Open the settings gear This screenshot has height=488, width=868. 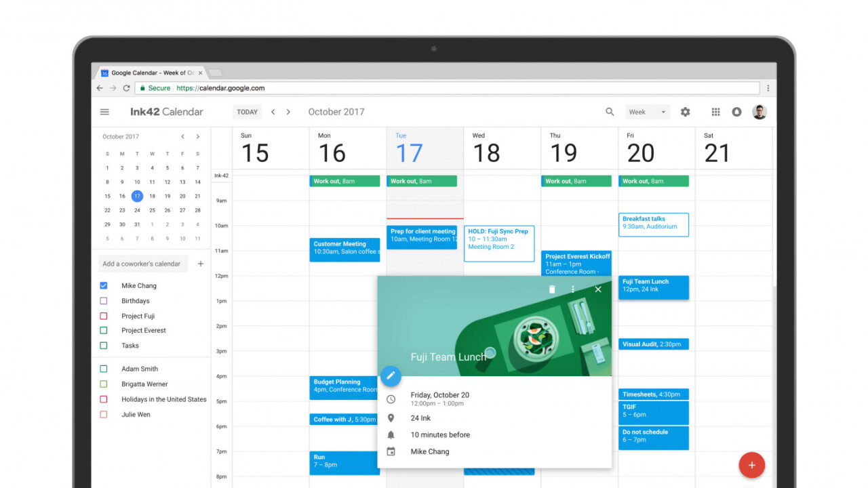[x=685, y=112]
